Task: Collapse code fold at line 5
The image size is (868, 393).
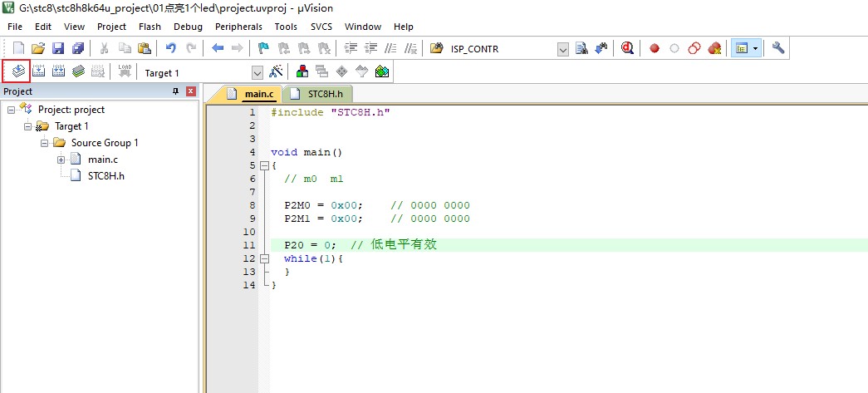Action: (x=264, y=165)
